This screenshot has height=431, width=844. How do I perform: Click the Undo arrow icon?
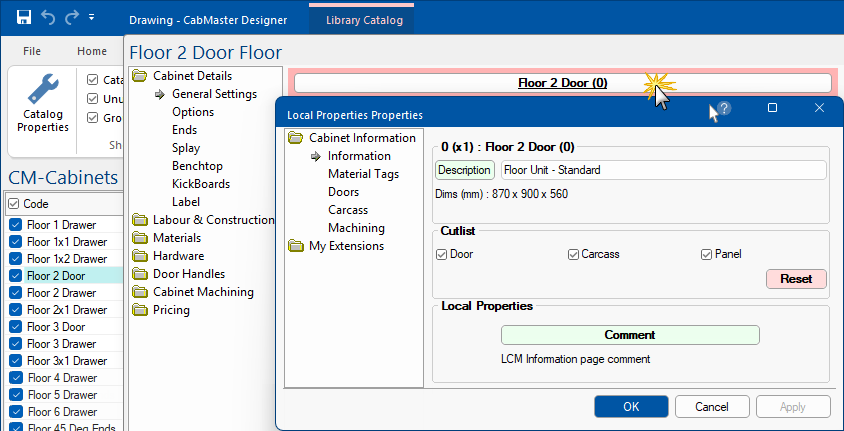point(47,18)
